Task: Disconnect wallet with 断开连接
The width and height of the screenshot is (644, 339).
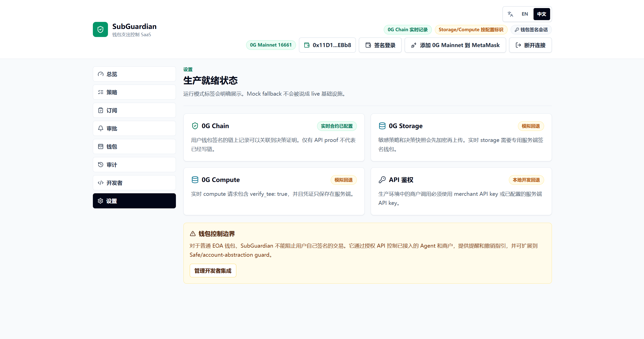Action: [x=531, y=45]
